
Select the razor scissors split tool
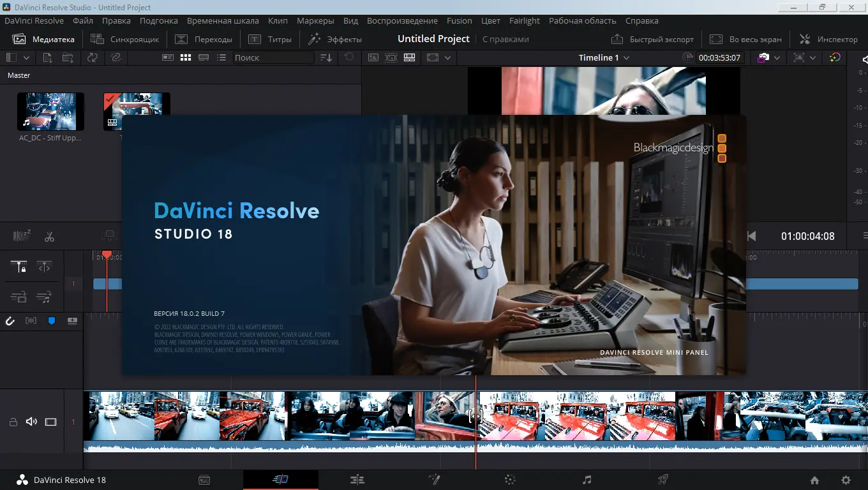(x=49, y=237)
